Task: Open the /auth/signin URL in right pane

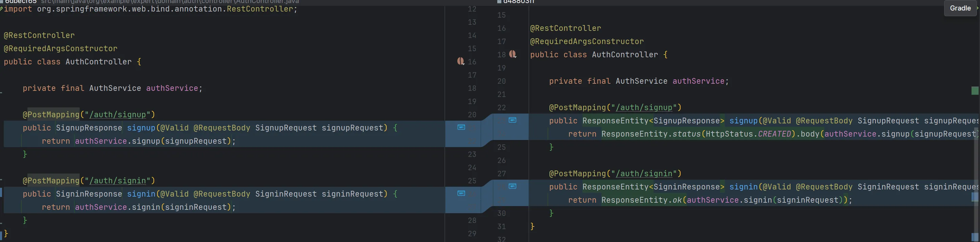Action: pos(644,174)
